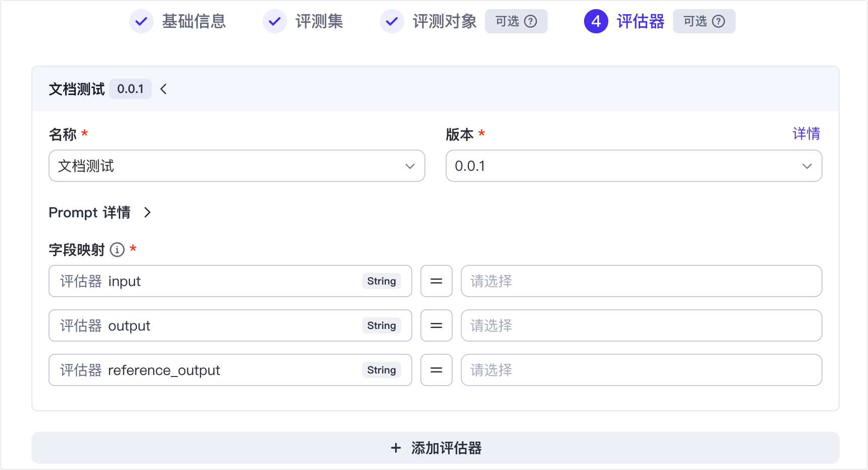Open the 详情 link
Screen dimensions: 868x470
point(806,133)
